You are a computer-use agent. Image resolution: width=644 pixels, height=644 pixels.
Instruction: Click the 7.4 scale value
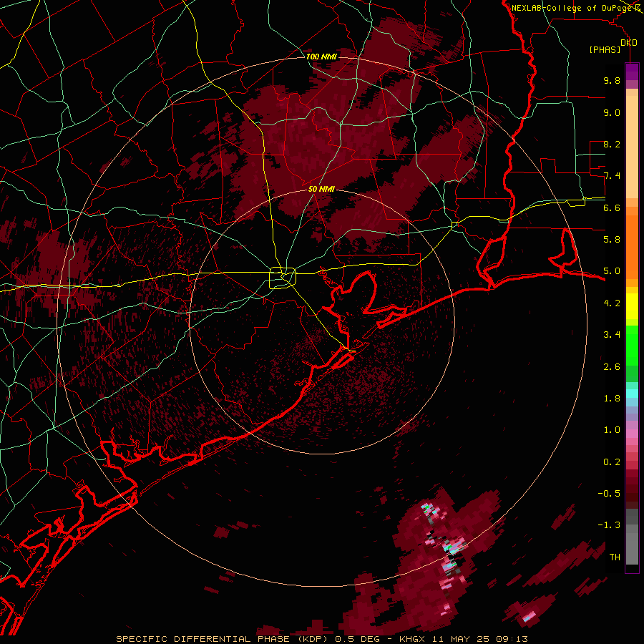(x=612, y=176)
